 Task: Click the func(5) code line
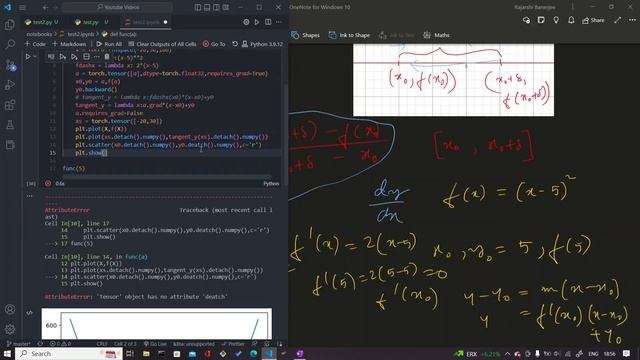[74, 168]
